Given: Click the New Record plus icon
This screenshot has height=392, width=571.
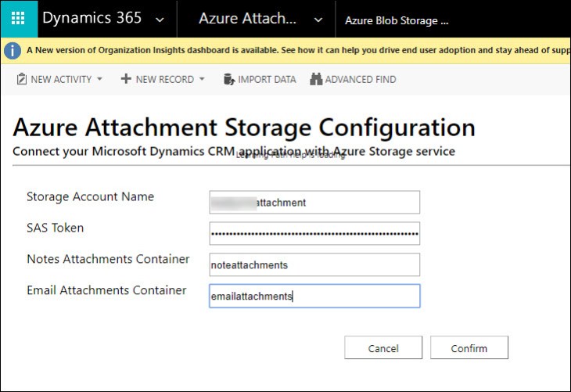Looking at the screenshot, I should pos(126,79).
